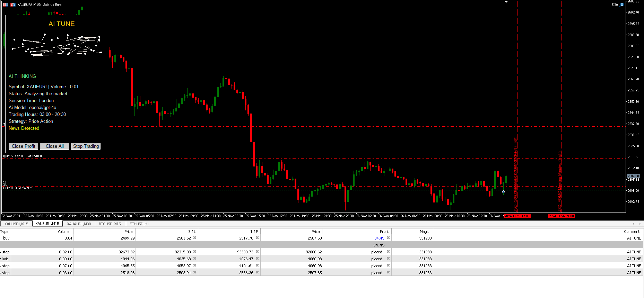Sort orders by the Profit column header

(384, 232)
